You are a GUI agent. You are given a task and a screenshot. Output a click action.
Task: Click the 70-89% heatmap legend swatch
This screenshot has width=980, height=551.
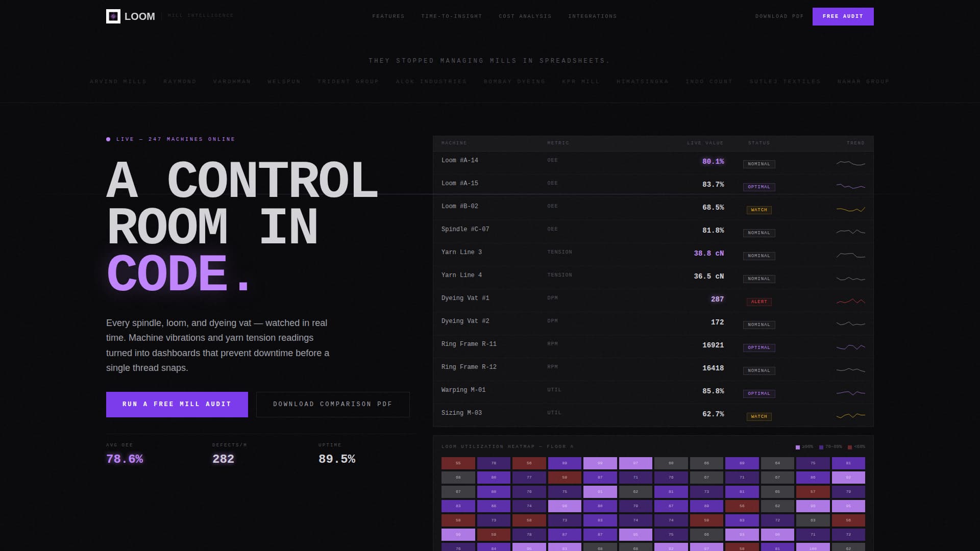821,447
